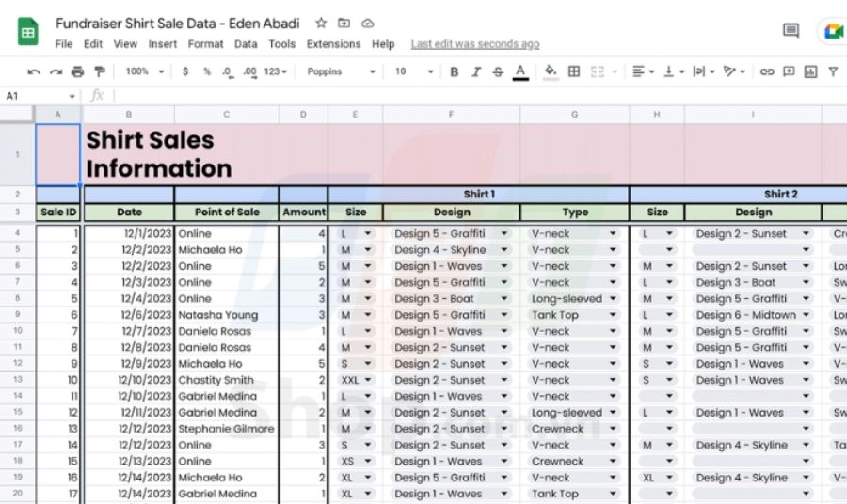This screenshot has height=504, width=847.
Task: Click the 'Last edit was seconds ago' link
Action: tap(475, 44)
